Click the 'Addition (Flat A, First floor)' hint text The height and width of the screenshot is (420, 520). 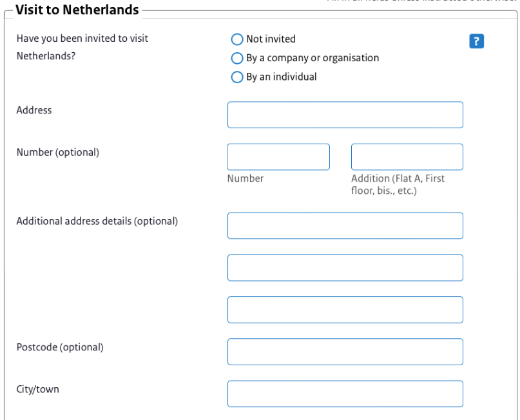click(398, 184)
